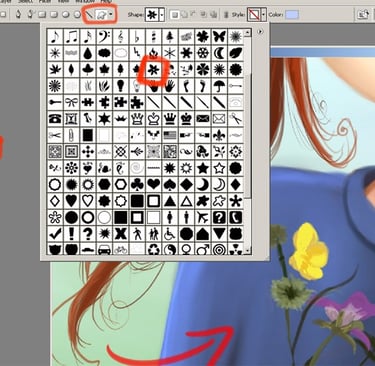Image resolution: width=375 pixels, height=366 pixels.
Task: Select the Pen tool in options bar
Action: [19, 15]
